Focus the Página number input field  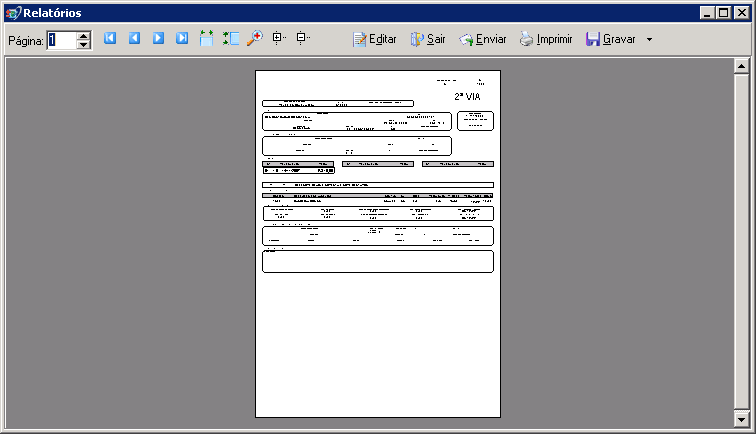click(62, 40)
